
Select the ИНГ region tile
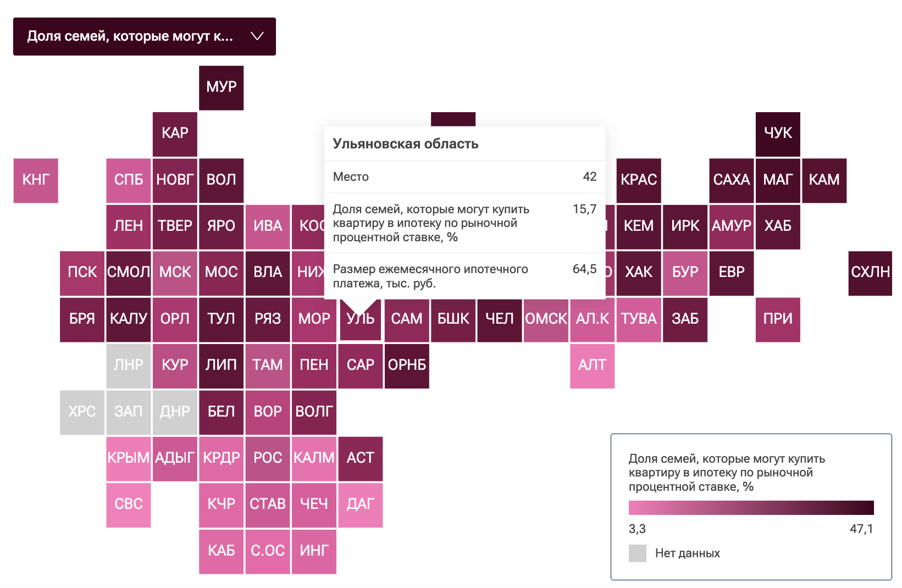(x=314, y=551)
